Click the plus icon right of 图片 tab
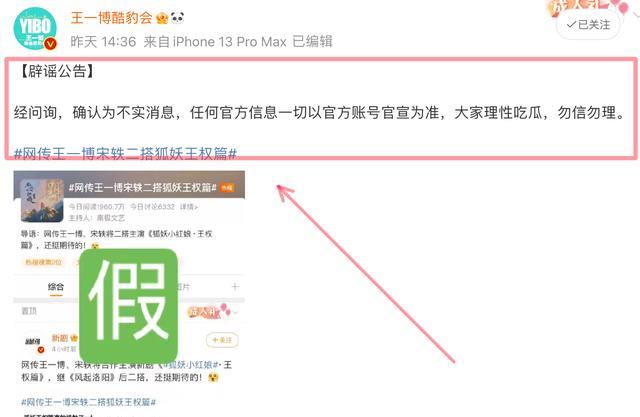The height and width of the screenshot is (417, 640). pos(235,287)
